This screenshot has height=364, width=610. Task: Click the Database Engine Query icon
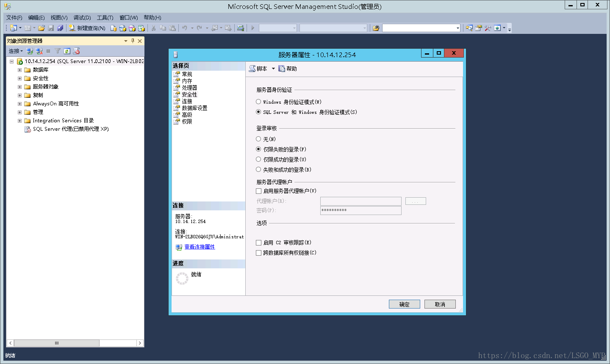coord(113,28)
